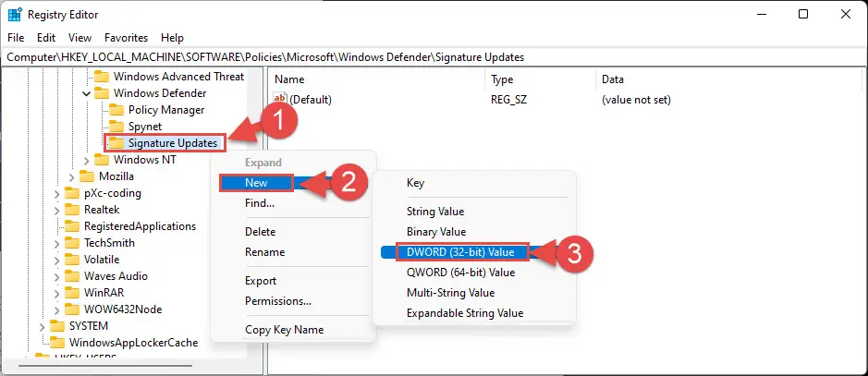Click the TechSmith folder icon

(72, 243)
